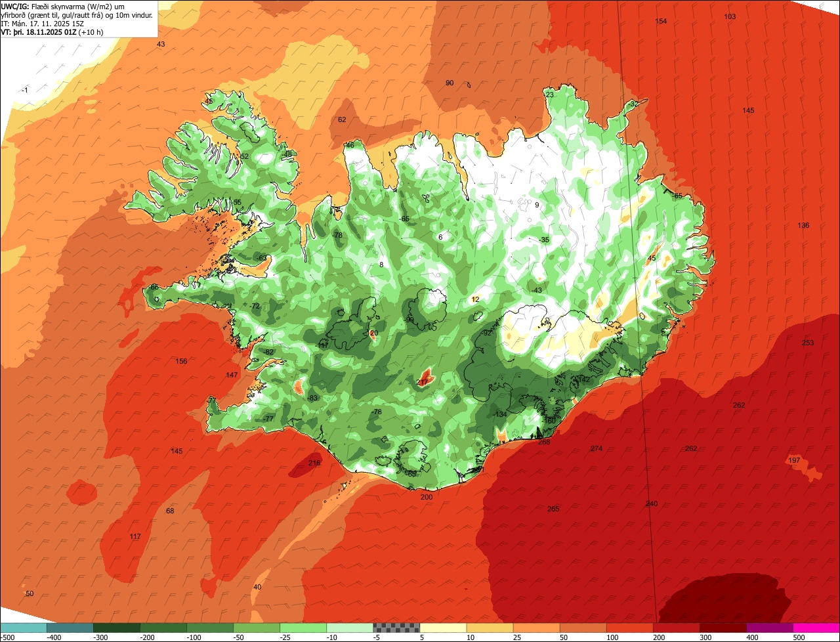The width and height of the screenshot is (840, 642).
Task: Click the map value '142' near southeast coast
Action: (583, 379)
